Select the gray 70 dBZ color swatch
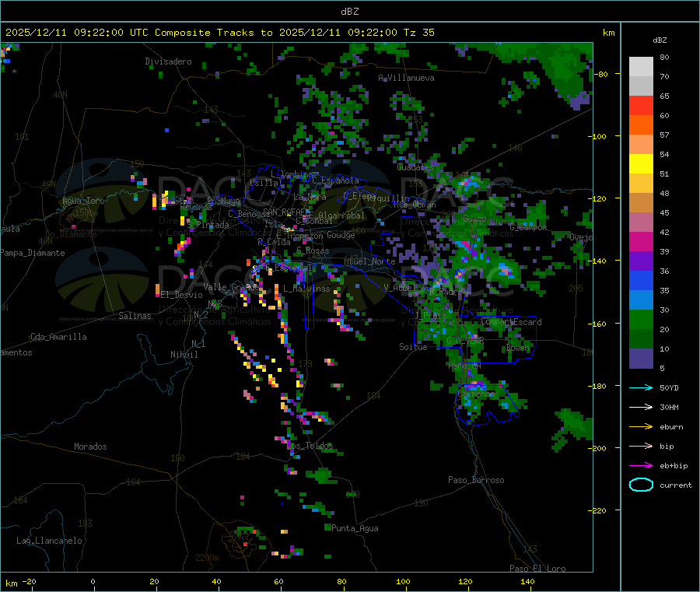700x592 pixels. [x=641, y=86]
